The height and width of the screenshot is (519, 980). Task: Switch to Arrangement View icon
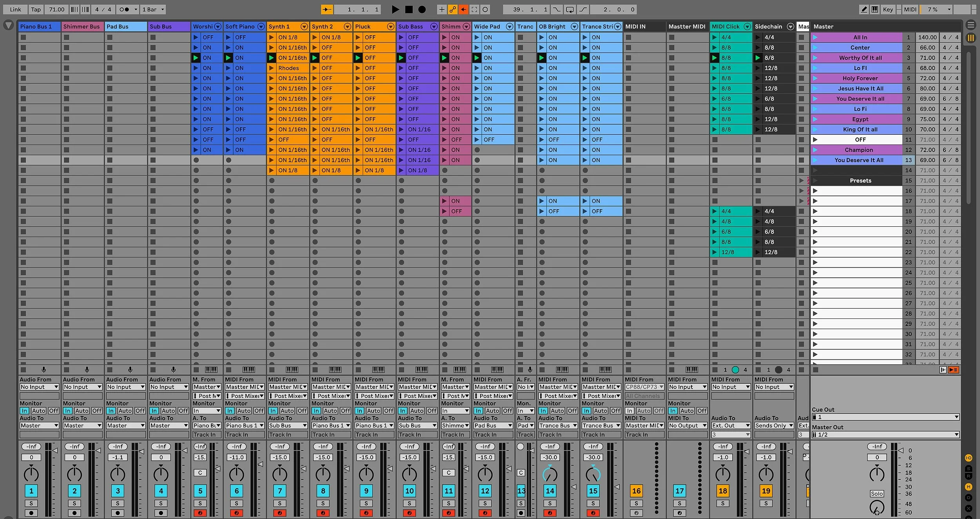click(971, 25)
